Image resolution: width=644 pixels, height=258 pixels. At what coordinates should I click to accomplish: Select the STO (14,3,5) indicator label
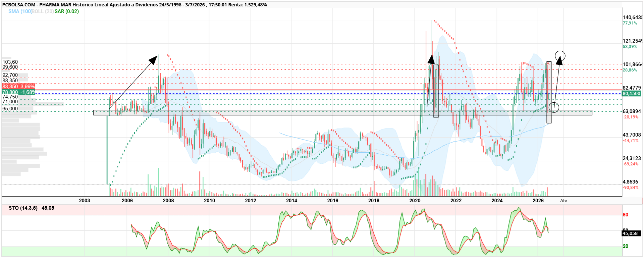pyautogui.click(x=32, y=208)
